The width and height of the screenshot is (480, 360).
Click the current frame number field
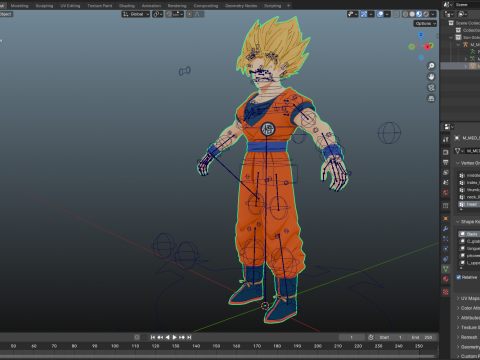click(x=352, y=337)
